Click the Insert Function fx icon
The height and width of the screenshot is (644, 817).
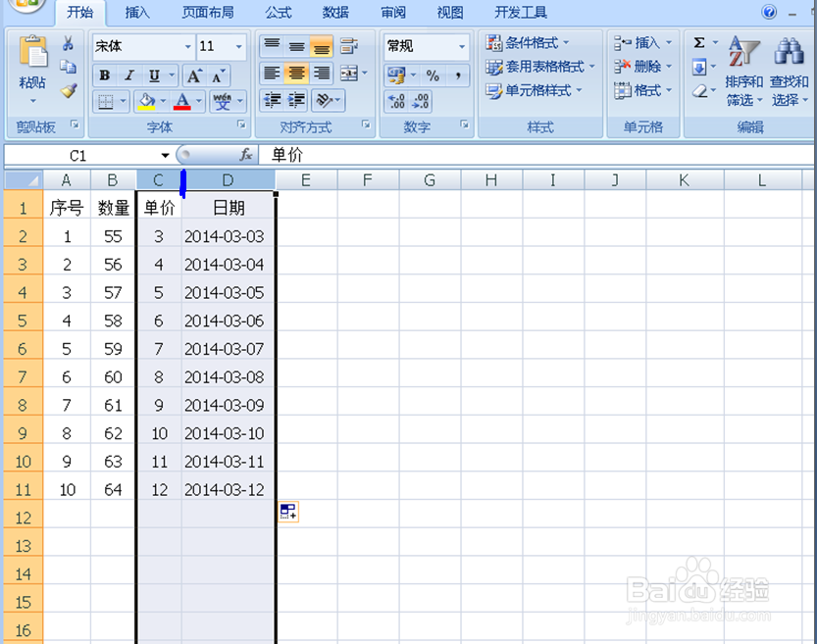click(x=246, y=155)
